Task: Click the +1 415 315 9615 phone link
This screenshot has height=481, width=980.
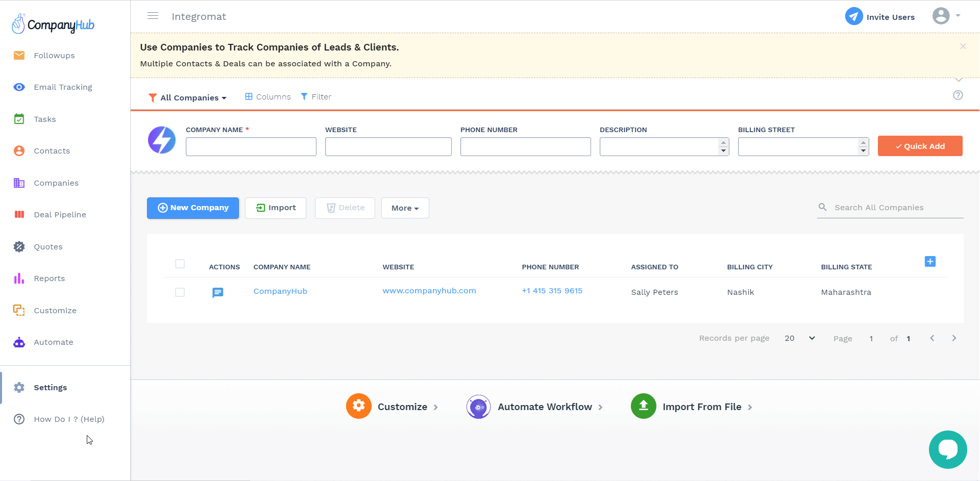Action: (x=552, y=291)
